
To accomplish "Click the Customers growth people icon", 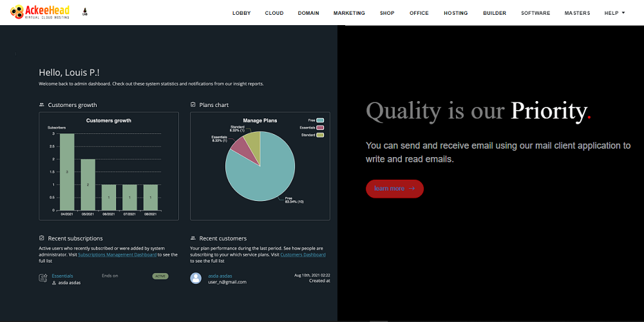I will coord(42,105).
